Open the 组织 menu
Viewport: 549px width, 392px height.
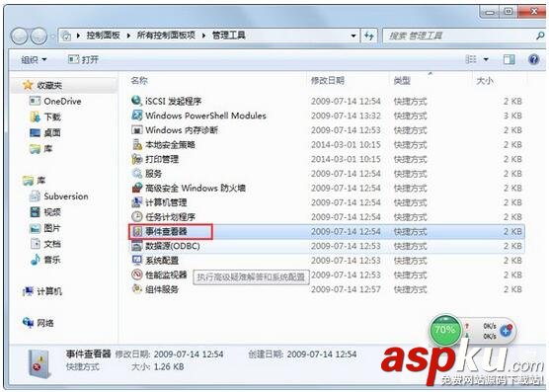(x=34, y=59)
